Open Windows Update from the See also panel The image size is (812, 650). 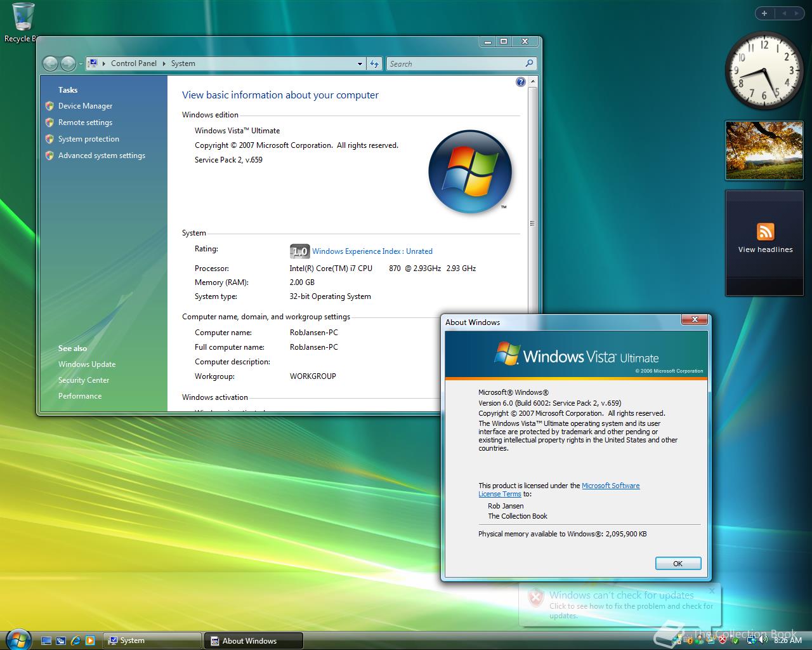[x=86, y=364]
